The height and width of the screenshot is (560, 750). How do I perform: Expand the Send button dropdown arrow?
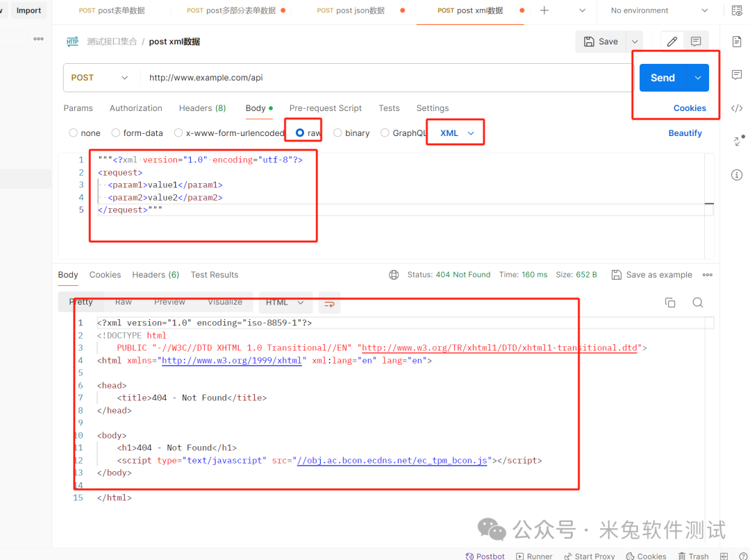click(x=698, y=78)
